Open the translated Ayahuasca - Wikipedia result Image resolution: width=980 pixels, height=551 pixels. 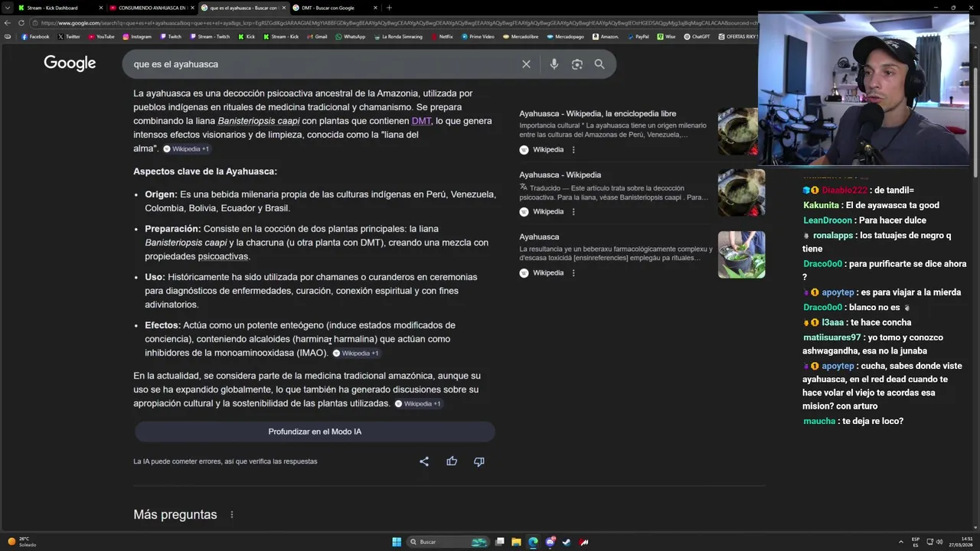pos(560,174)
